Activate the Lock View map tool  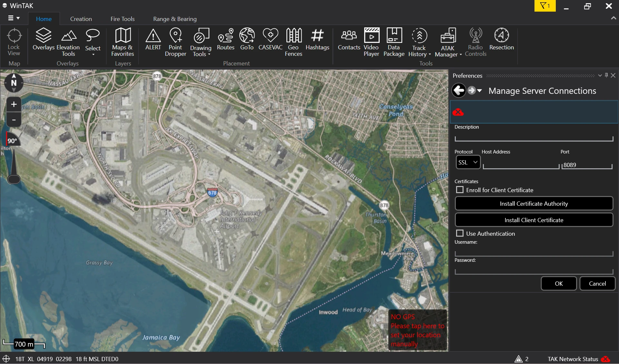click(x=14, y=42)
